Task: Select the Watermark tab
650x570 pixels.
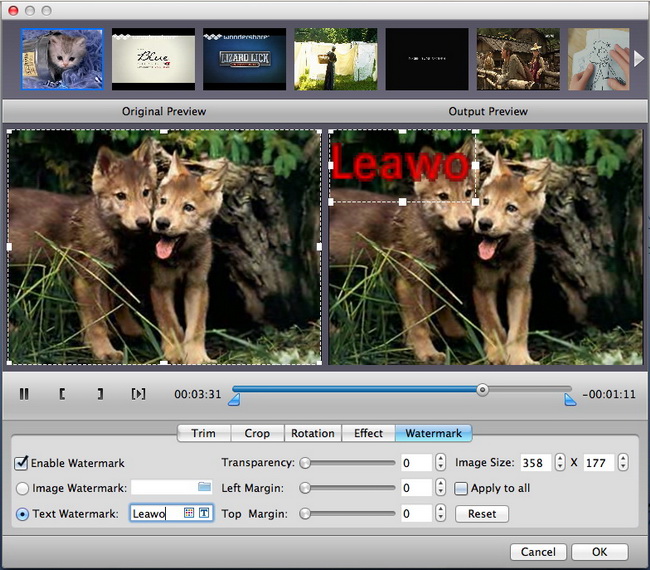Action: click(434, 433)
